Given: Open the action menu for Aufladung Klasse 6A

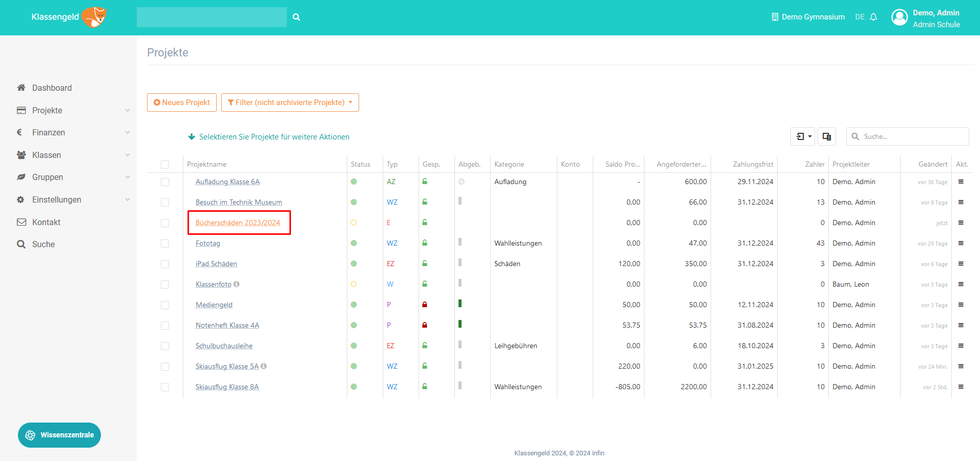Looking at the screenshot, I should (961, 182).
